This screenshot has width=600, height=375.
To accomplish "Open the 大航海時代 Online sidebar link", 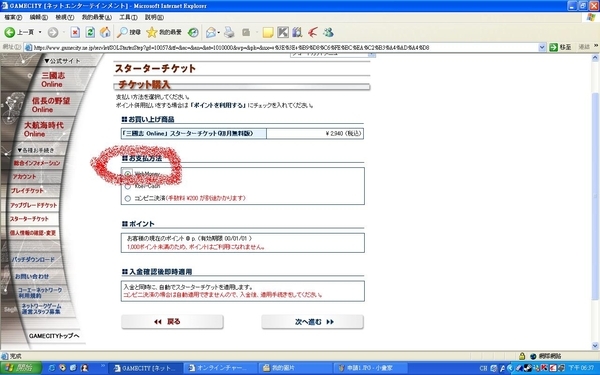I will click(x=44, y=129).
